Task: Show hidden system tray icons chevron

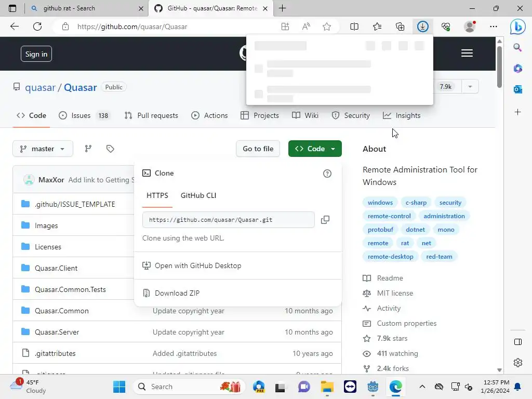Action: pos(422,387)
